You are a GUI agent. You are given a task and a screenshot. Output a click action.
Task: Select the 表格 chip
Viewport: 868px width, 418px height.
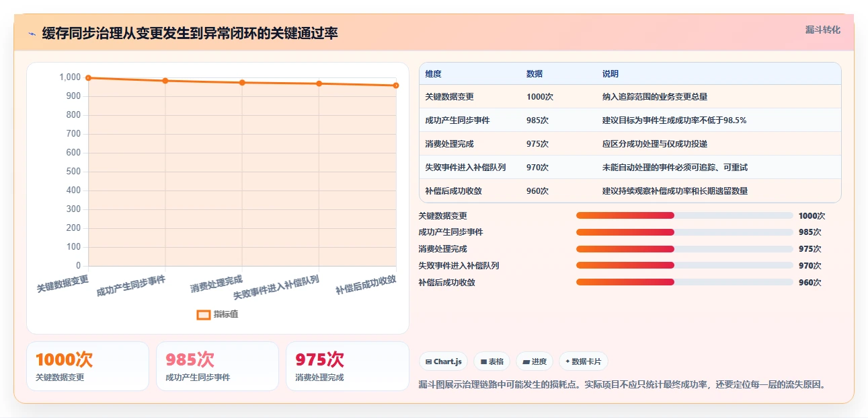point(492,361)
